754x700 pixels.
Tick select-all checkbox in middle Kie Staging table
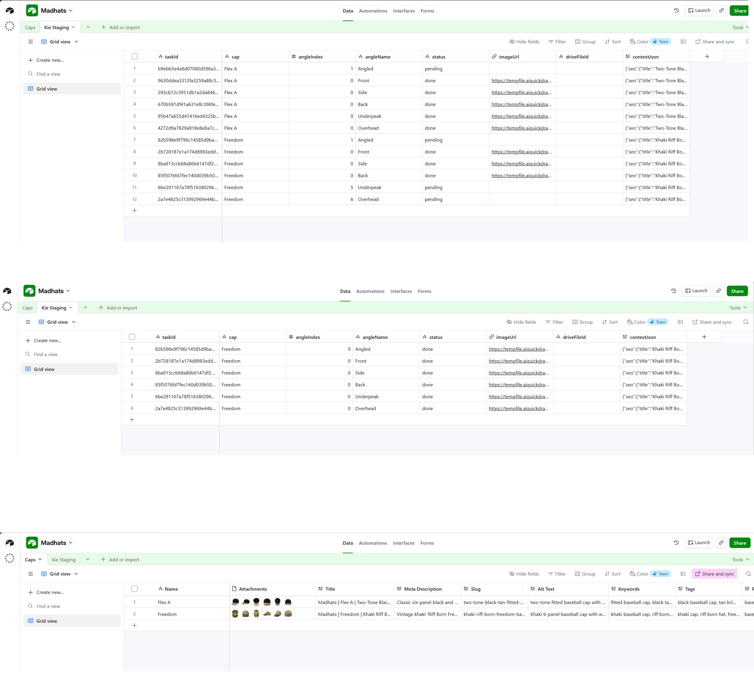pos(132,337)
